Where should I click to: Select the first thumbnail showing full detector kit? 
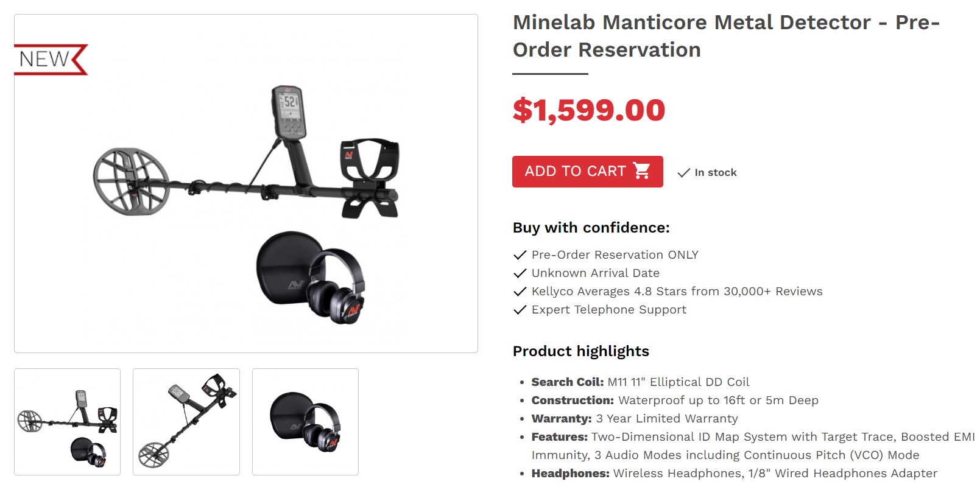coord(67,421)
